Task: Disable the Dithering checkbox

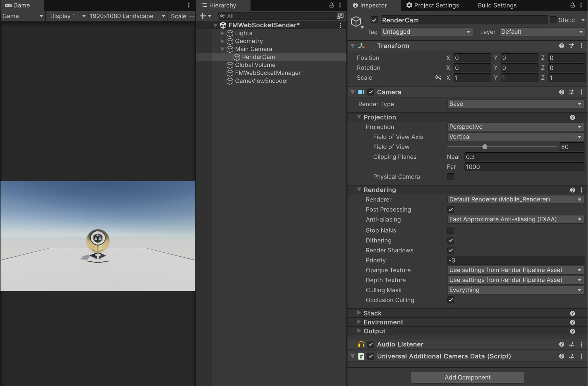Action: click(x=450, y=240)
